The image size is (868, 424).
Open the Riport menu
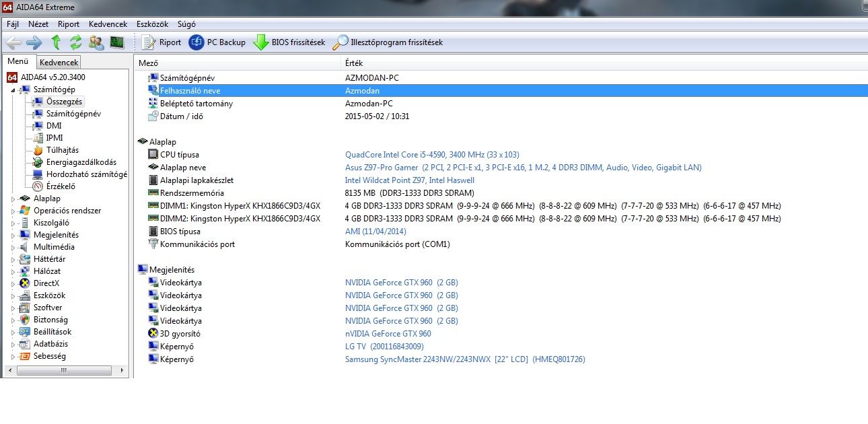click(69, 24)
